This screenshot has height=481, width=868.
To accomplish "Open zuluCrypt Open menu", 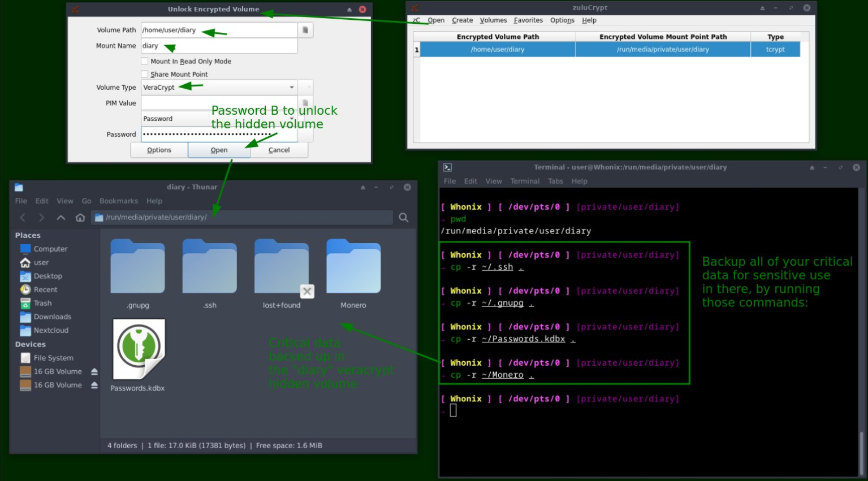I will point(435,20).
